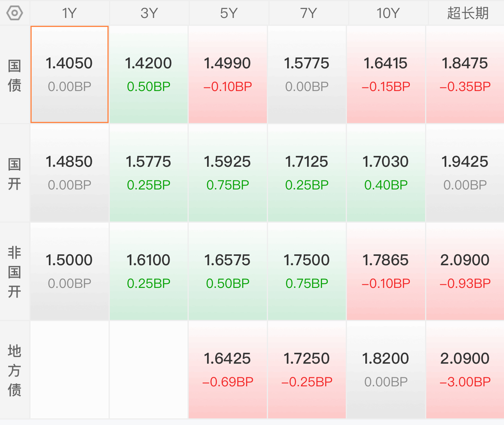This screenshot has height=425, width=504.
Task: Open 国债 3Y cell showing 1.4200
Action: (148, 75)
